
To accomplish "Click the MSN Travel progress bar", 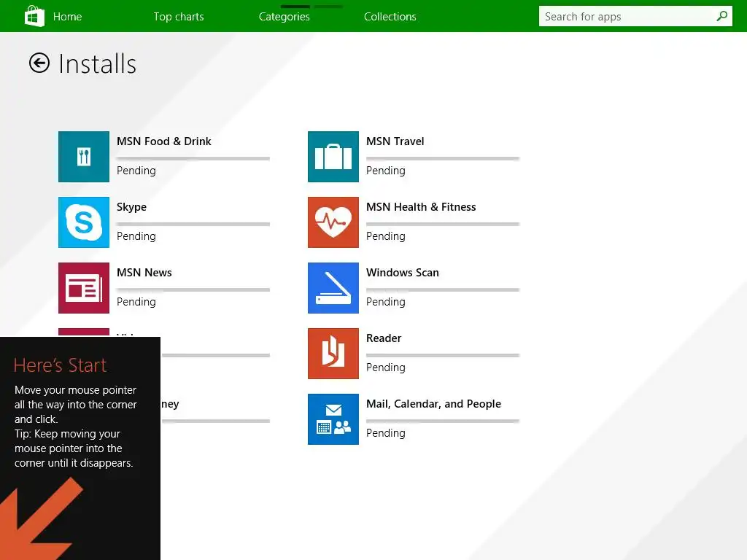I will 443,158.
